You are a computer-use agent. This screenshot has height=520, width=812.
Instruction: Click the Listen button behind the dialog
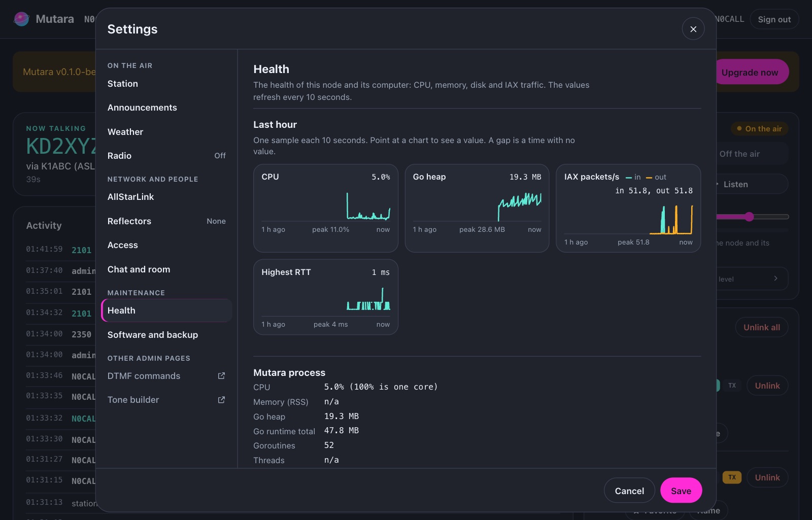752,184
